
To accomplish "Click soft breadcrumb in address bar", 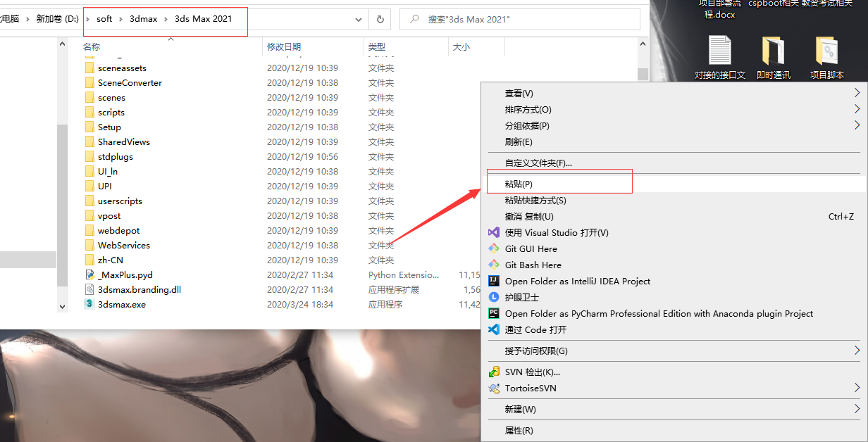I will 104,19.
